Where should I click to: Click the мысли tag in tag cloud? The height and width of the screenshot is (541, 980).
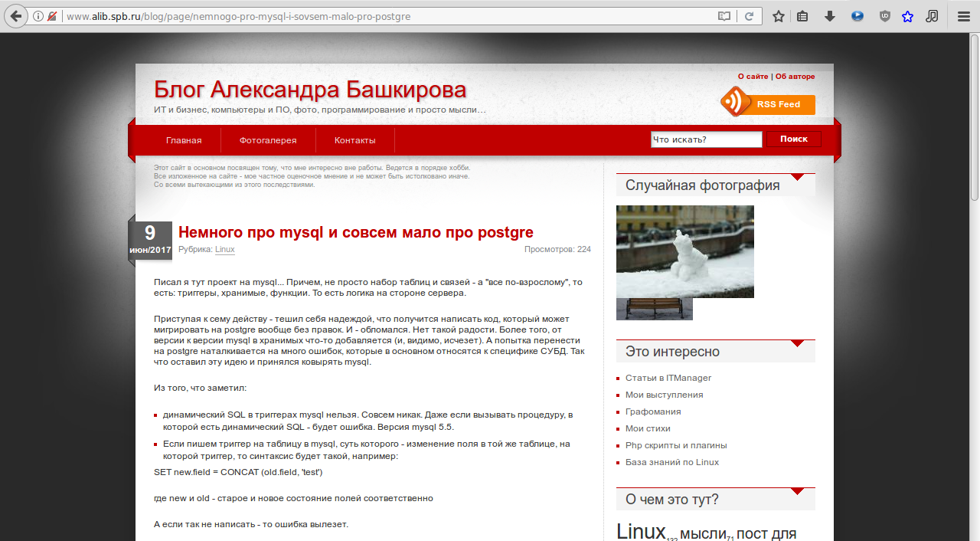coord(703,533)
